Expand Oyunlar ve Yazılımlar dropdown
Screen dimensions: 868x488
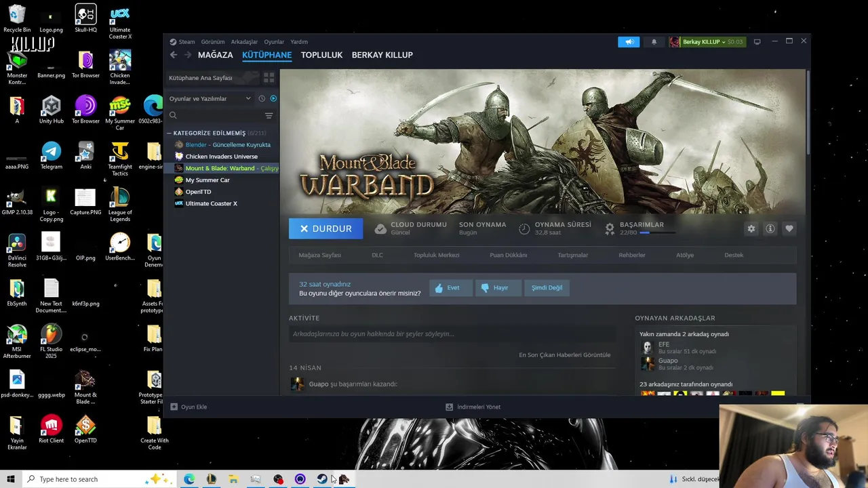click(210, 98)
